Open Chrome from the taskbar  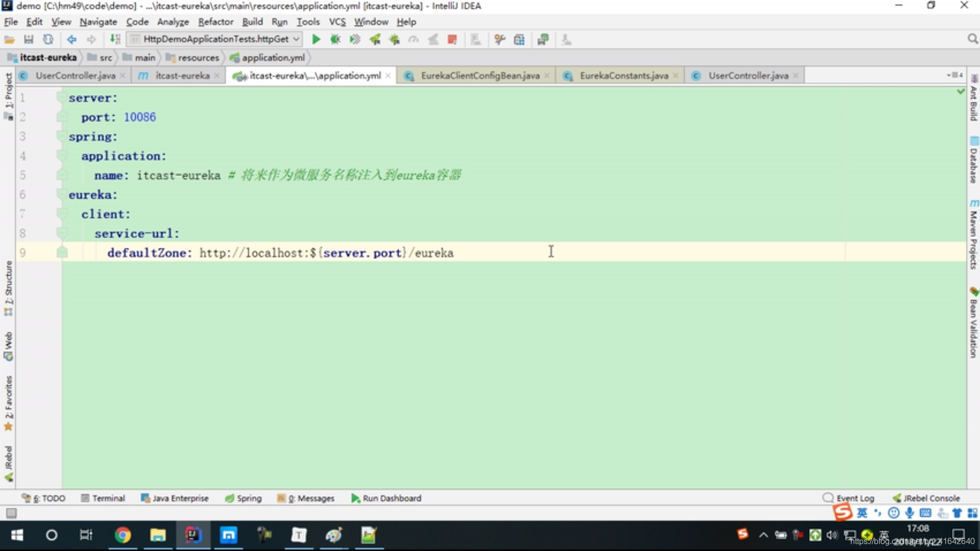pyautogui.click(x=122, y=535)
